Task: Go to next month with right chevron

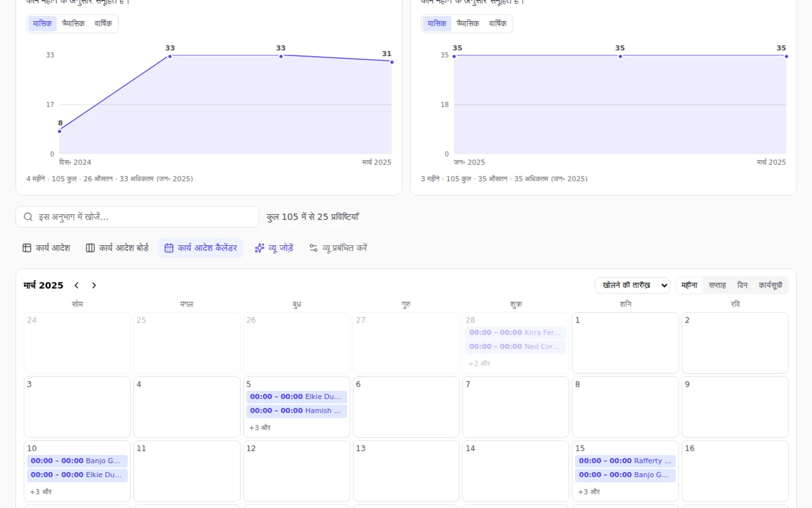Action: coord(94,285)
